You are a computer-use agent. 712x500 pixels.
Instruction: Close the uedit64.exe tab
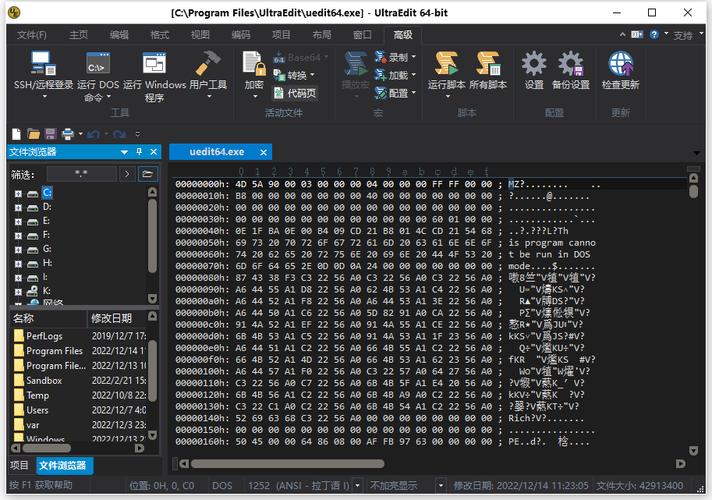point(263,153)
